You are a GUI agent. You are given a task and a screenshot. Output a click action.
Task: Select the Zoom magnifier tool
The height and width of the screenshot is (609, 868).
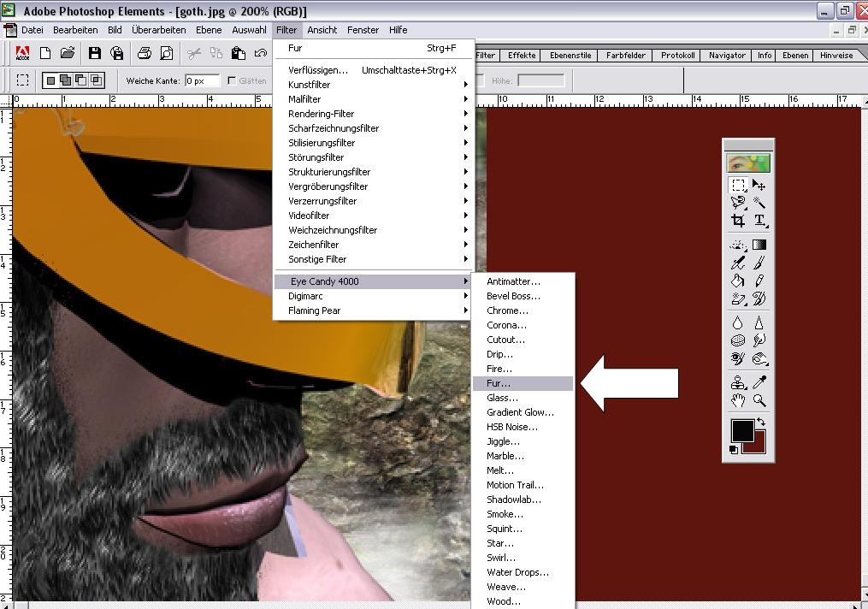click(759, 400)
